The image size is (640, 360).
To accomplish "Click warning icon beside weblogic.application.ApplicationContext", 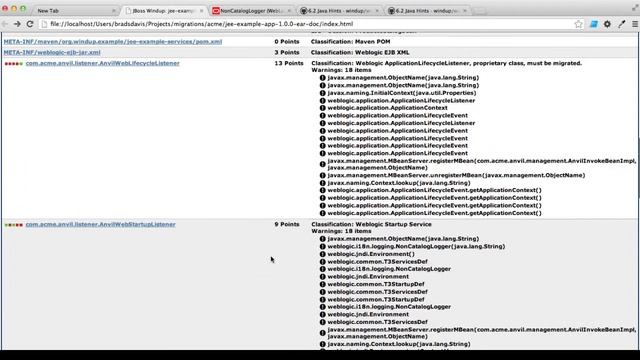I will (322, 108).
